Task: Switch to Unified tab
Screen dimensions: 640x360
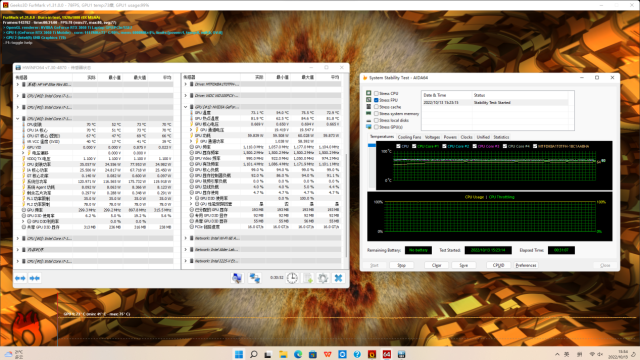Action: 483,137
